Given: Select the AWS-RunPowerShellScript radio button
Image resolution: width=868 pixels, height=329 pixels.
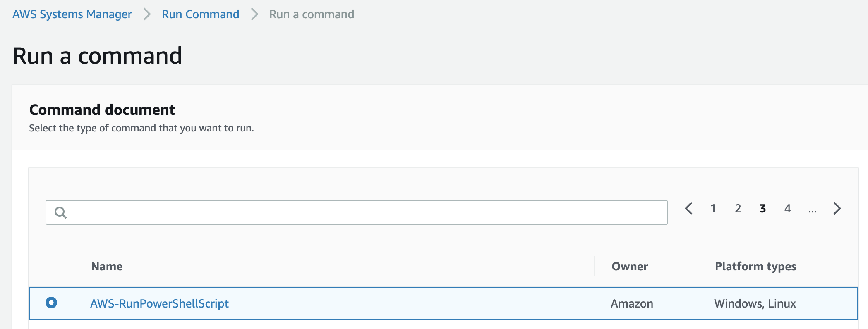Looking at the screenshot, I should coord(51,303).
